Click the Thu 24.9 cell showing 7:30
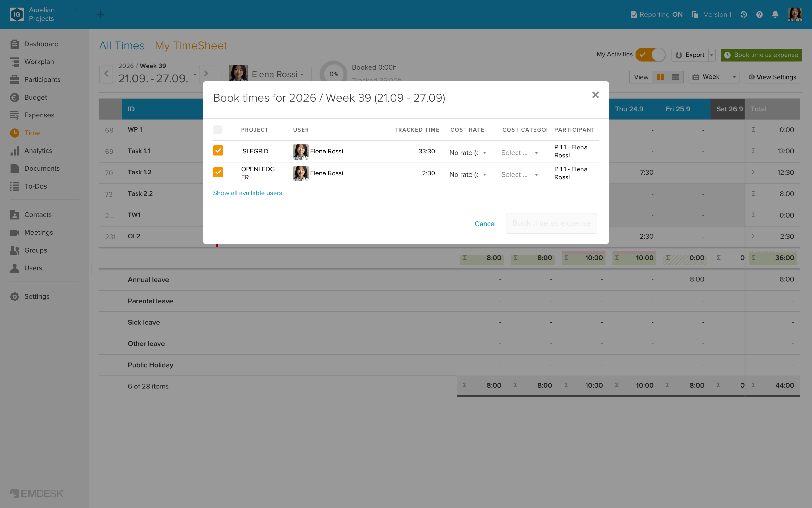 (x=647, y=172)
